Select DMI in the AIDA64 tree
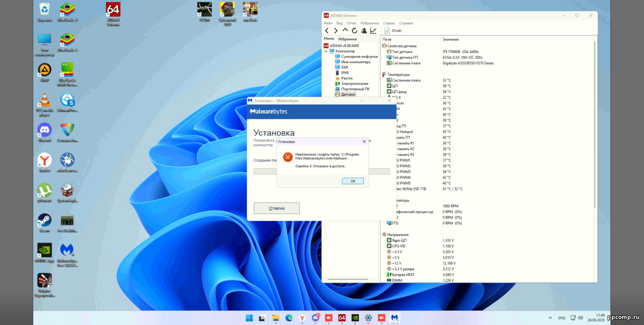The height and width of the screenshot is (325, 644). point(342,67)
